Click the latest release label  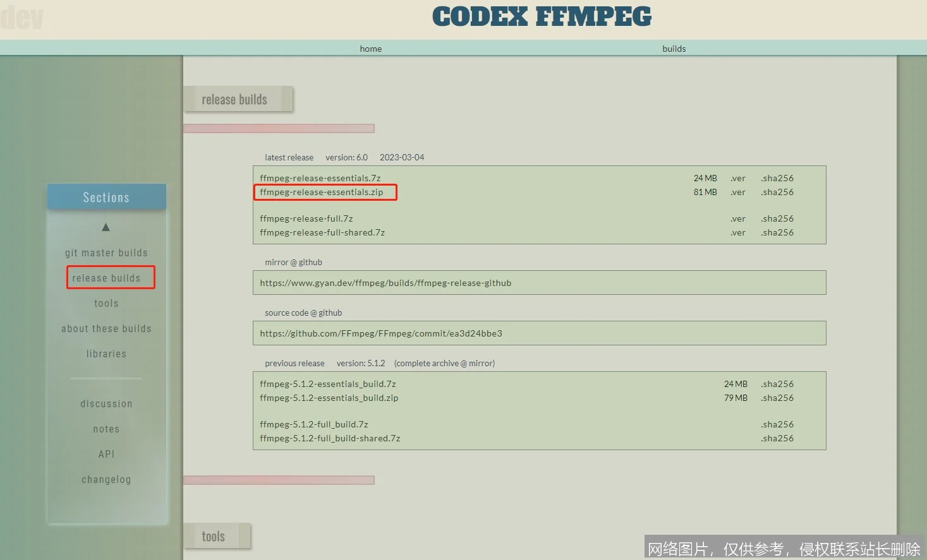coord(289,157)
